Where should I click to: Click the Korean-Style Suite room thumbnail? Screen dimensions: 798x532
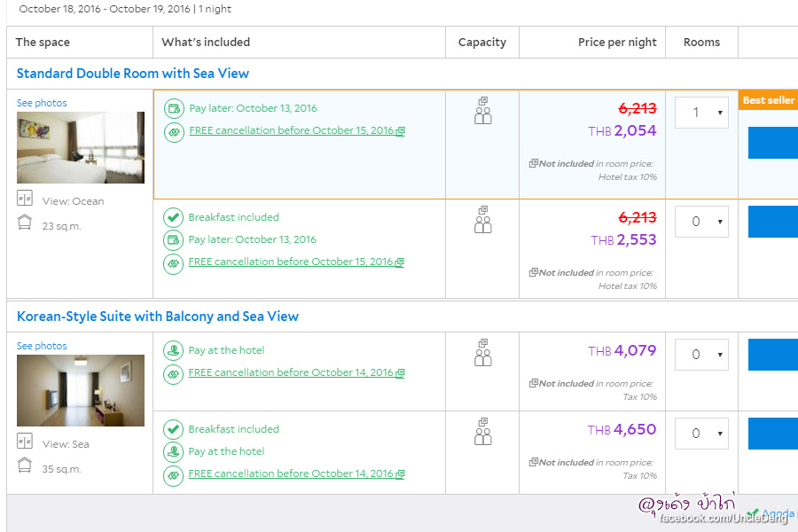click(81, 390)
